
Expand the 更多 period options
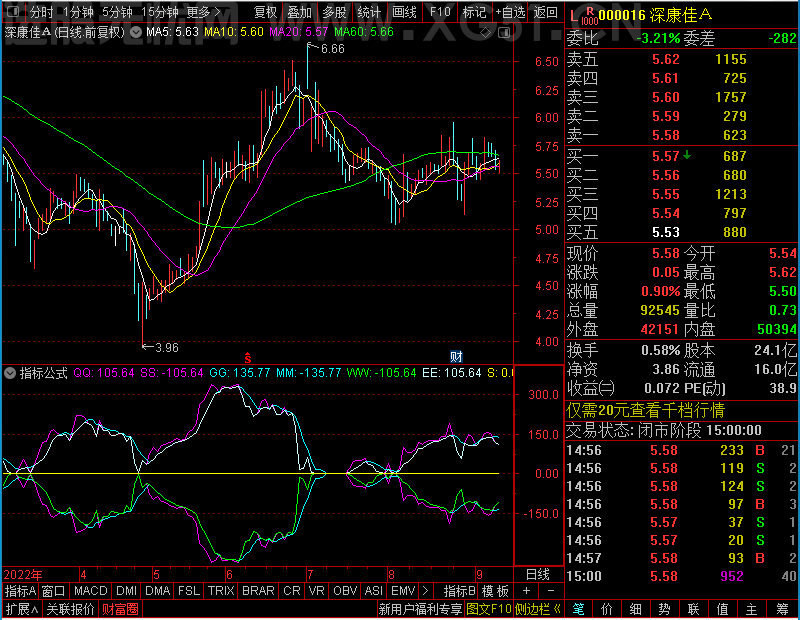point(204,11)
